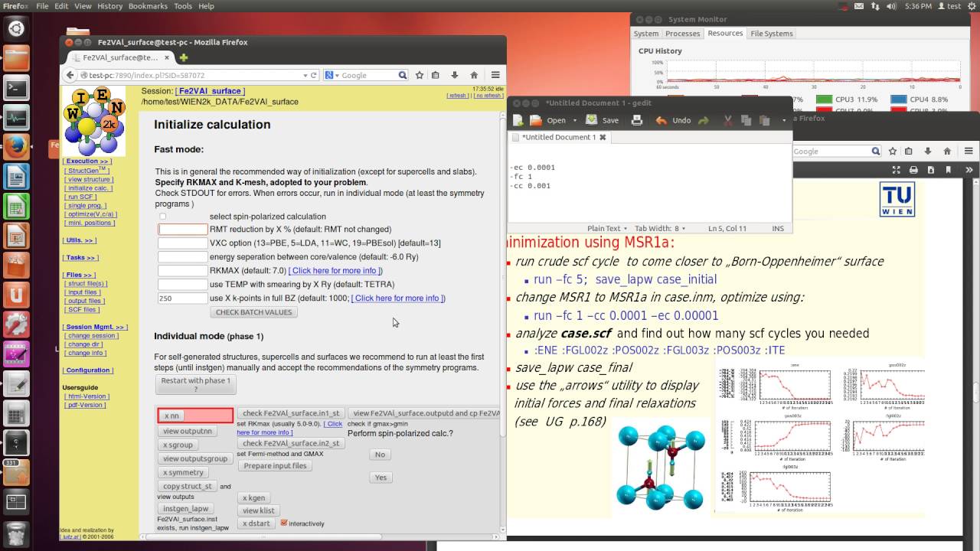Expand the Execution menu section
The width and height of the screenshot is (980, 551).
point(87,161)
